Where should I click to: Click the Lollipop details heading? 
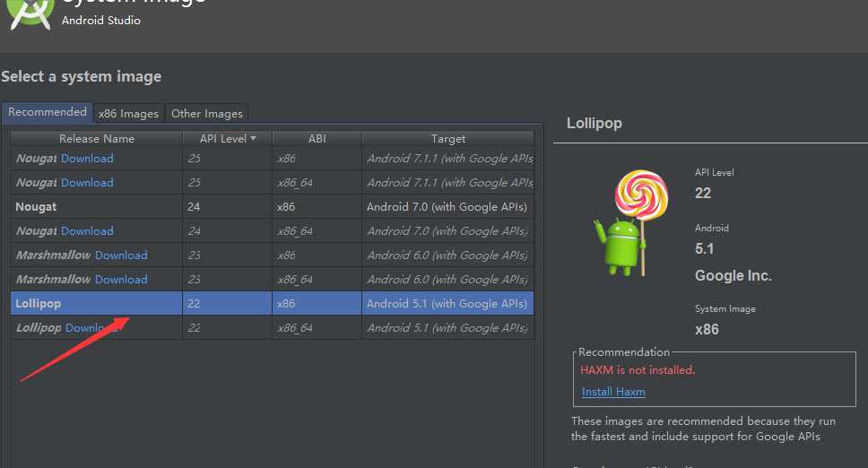[594, 123]
